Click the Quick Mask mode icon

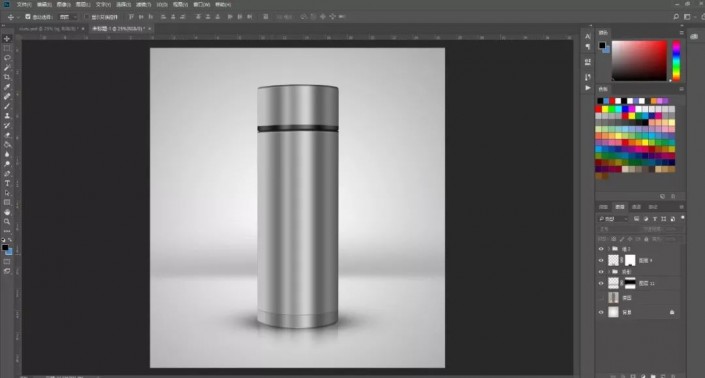(x=7, y=262)
